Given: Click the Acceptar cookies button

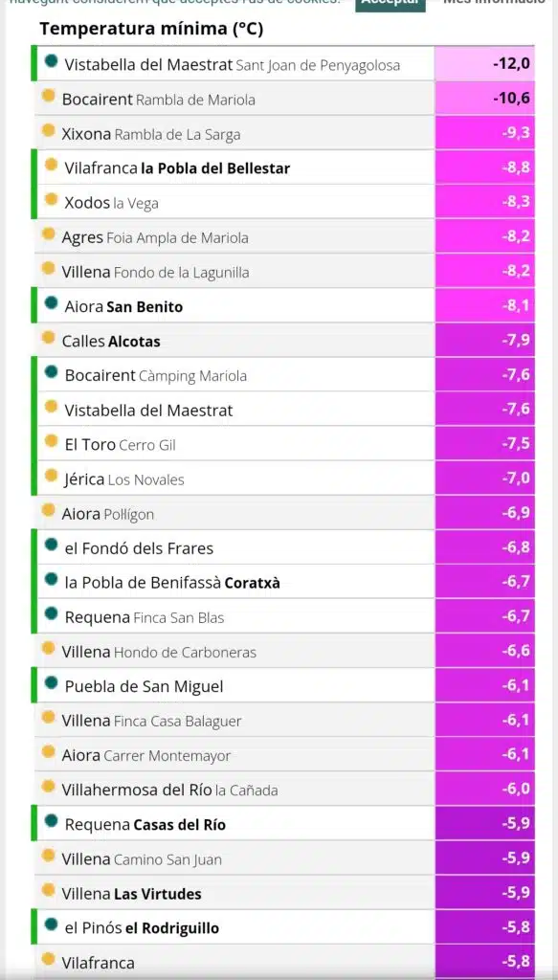Looking at the screenshot, I should [x=391, y=4].
